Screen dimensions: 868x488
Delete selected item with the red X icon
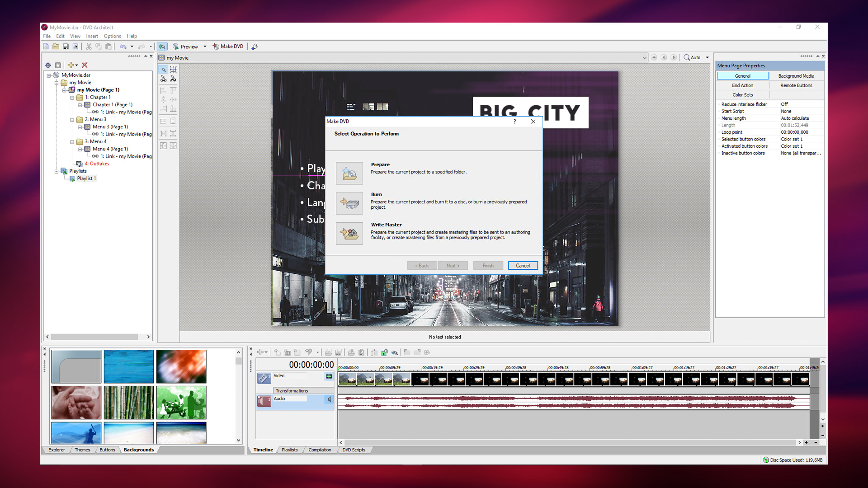click(x=85, y=65)
